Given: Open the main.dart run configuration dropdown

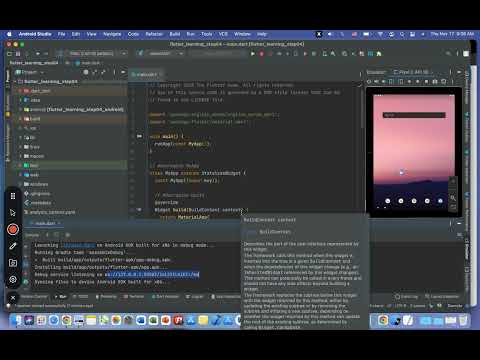Looking at the screenshot, I should [165, 53].
